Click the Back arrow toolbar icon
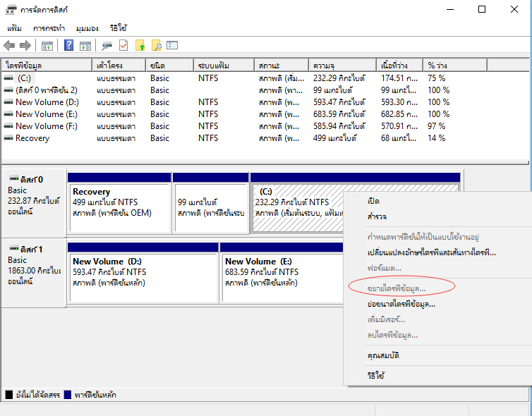 [x=9, y=46]
